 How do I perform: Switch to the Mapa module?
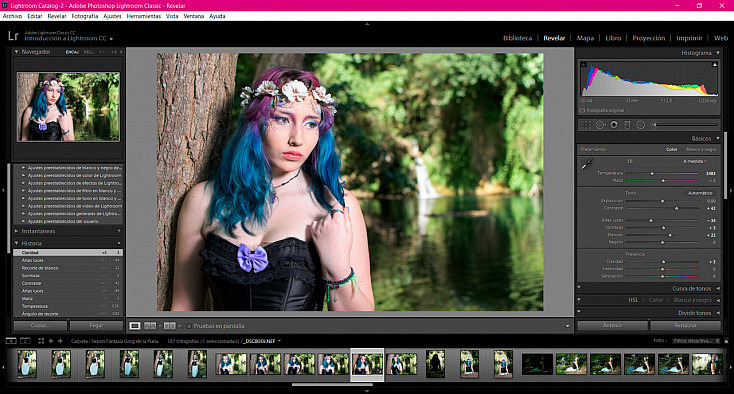click(x=585, y=38)
